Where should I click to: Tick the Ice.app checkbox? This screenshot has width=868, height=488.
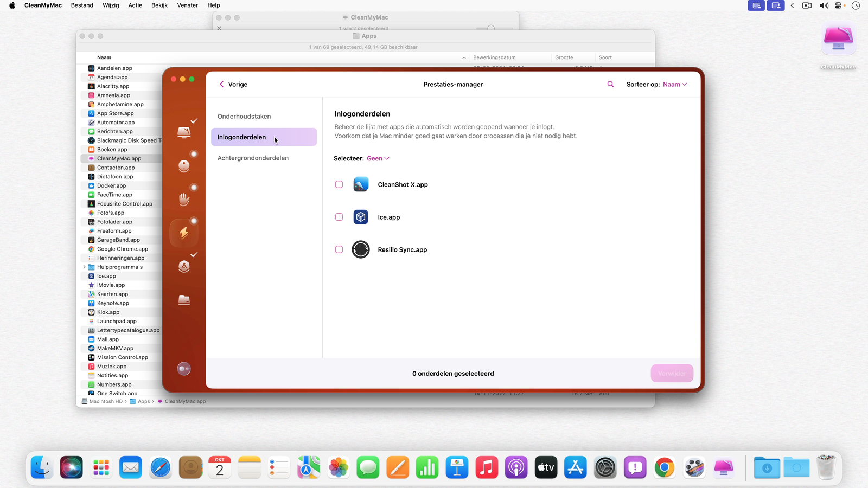(339, 217)
